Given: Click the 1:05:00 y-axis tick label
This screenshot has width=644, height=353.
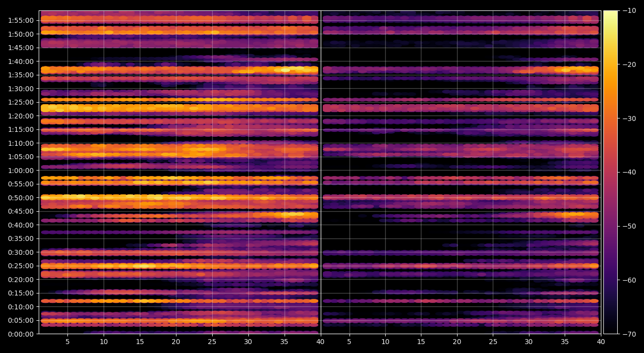Looking at the screenshot, I should 21,157.
